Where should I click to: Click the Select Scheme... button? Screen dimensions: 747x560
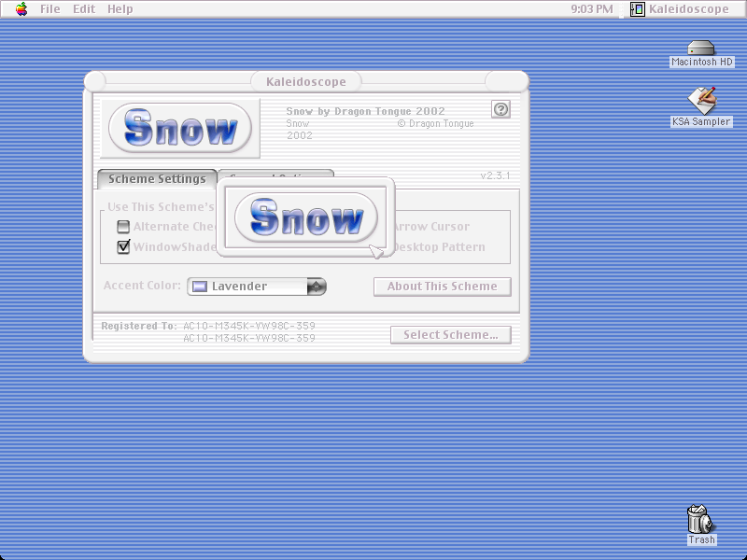click(451, 335)
